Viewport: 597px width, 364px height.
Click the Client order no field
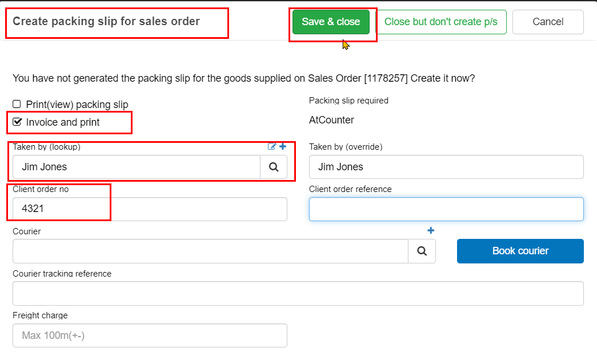point(150,209)
